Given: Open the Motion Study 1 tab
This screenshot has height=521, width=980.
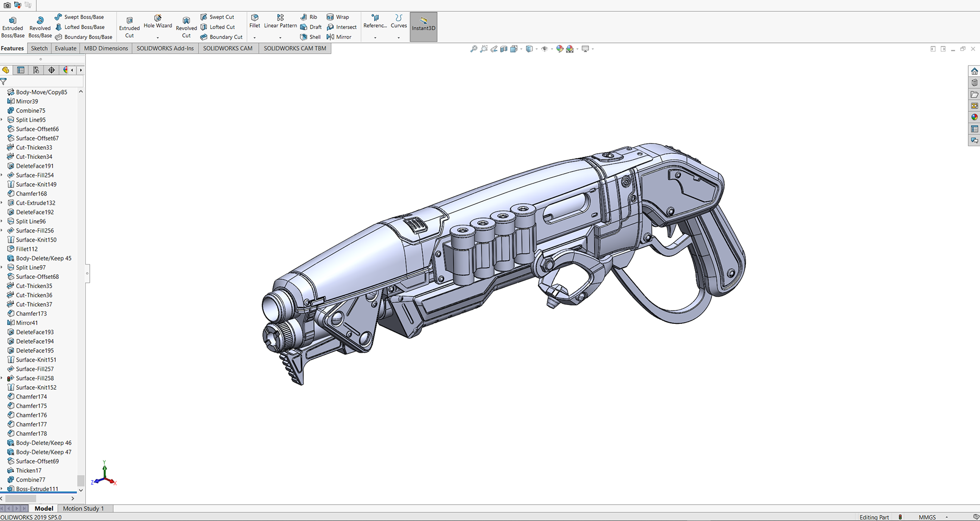Looking at the screenshot, I should click(83, 509).
